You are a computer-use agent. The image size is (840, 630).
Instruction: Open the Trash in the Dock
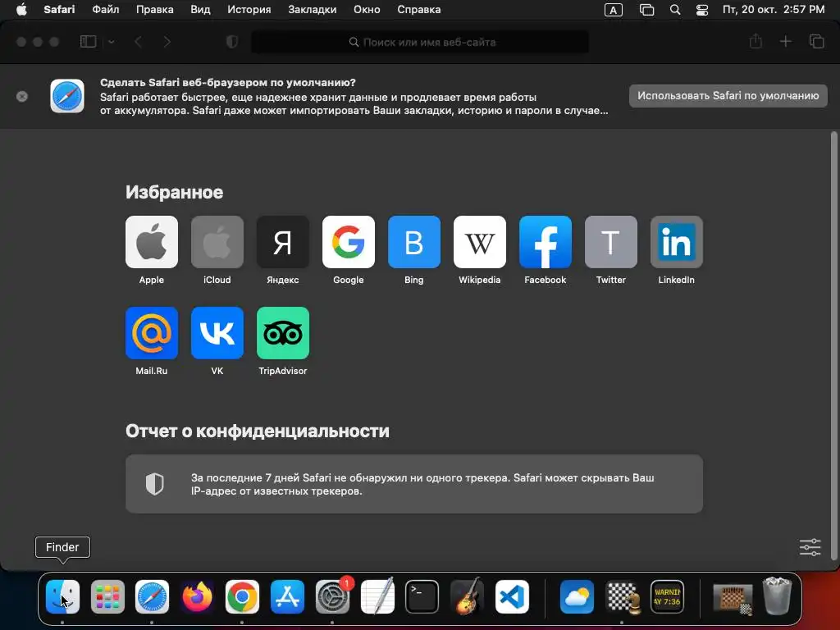click(x=778, y=596)
